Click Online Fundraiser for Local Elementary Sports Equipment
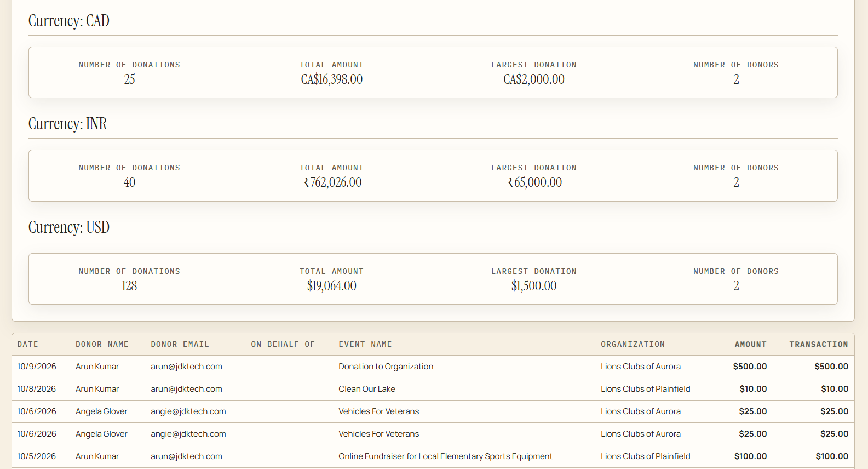 point(445,456)
